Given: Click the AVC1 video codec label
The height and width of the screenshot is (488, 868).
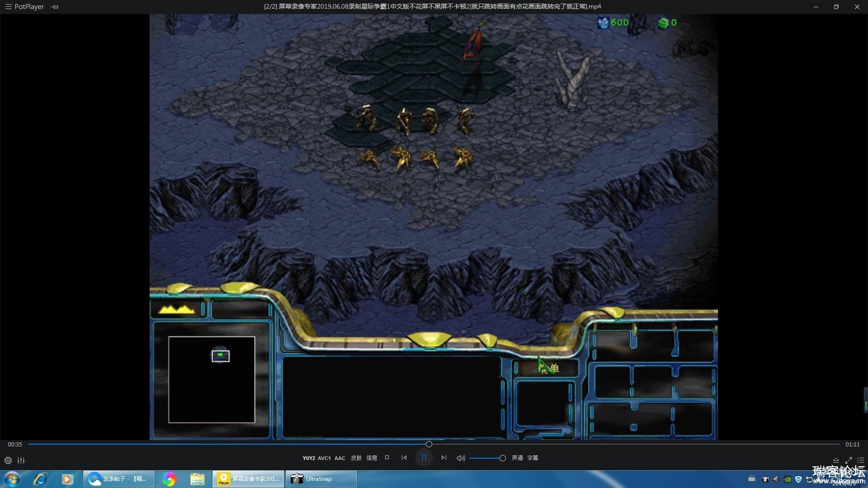Looking at the screenshot, I should click(x=324, y=458).
